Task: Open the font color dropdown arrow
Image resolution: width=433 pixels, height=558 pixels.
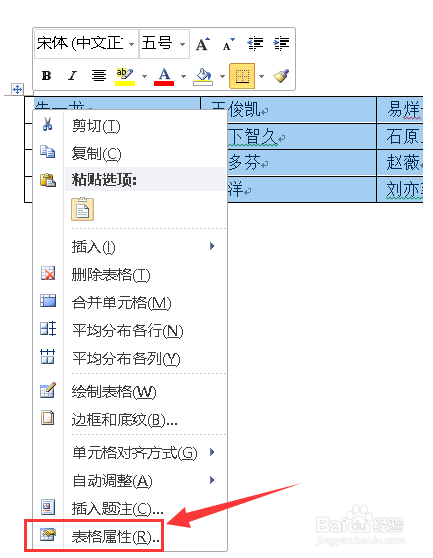Action: tap(183, 76)
